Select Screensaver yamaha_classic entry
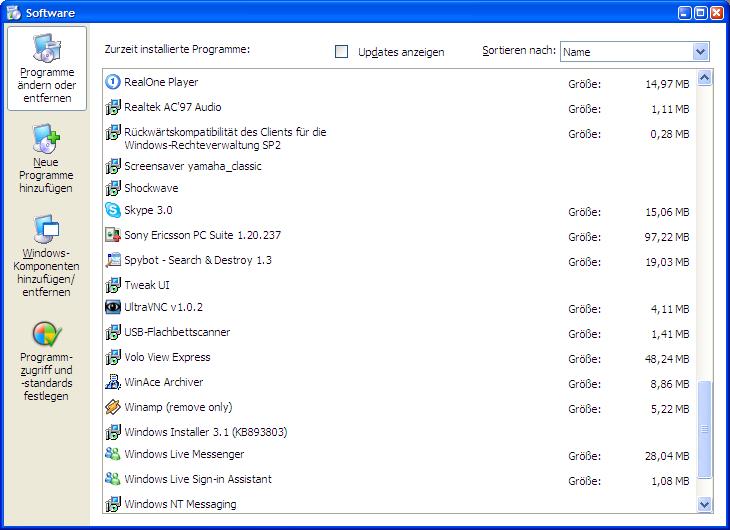This screenshot has height=530, width=730. coord(193,166)
